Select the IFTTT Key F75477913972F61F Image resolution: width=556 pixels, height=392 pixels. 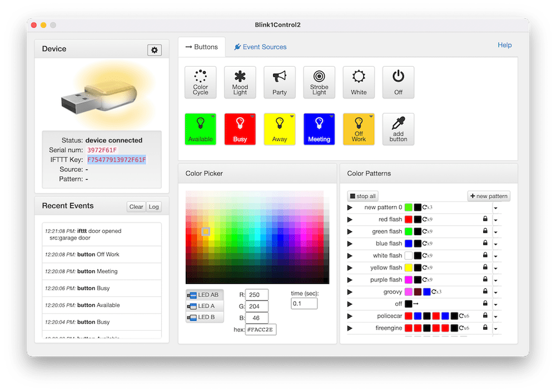[x=117, y=160]
